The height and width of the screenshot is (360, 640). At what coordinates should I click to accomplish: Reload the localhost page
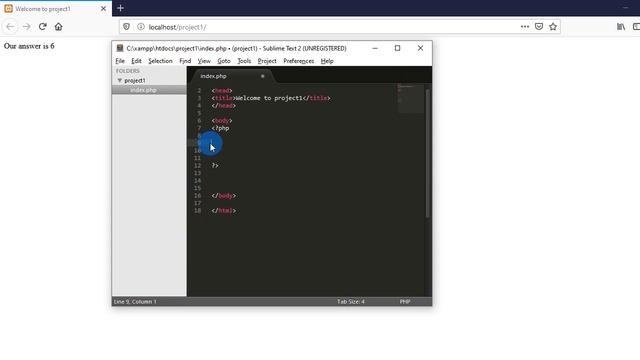coord(42,27)
